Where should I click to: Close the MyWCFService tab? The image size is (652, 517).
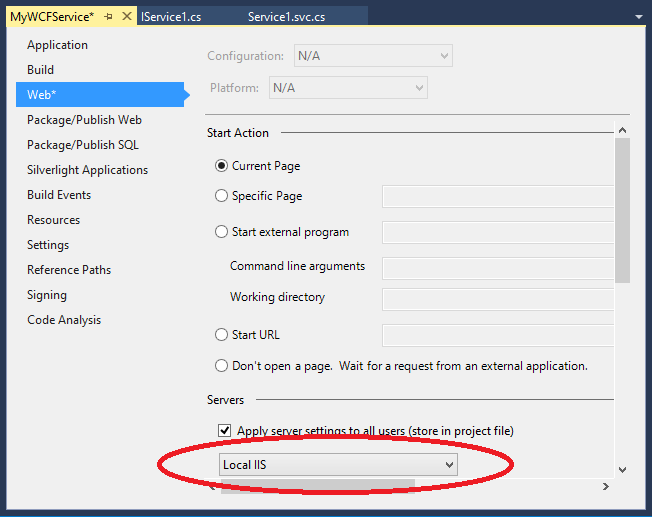coord(127,16)
